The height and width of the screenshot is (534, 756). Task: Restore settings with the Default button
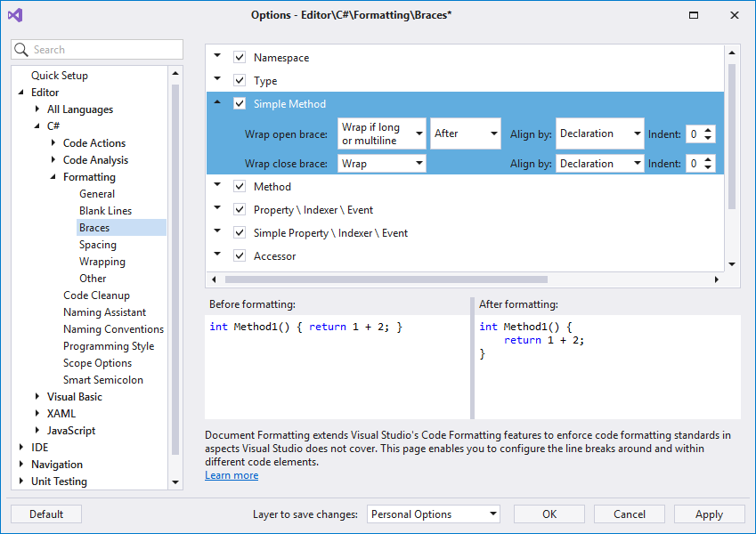(x=45, y=514)
